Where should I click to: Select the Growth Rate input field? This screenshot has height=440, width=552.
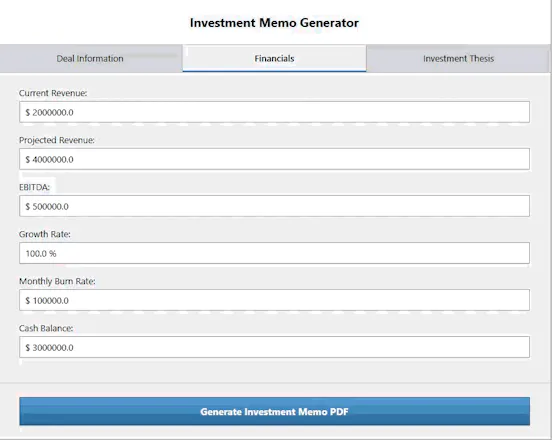(x=274, y=253)
